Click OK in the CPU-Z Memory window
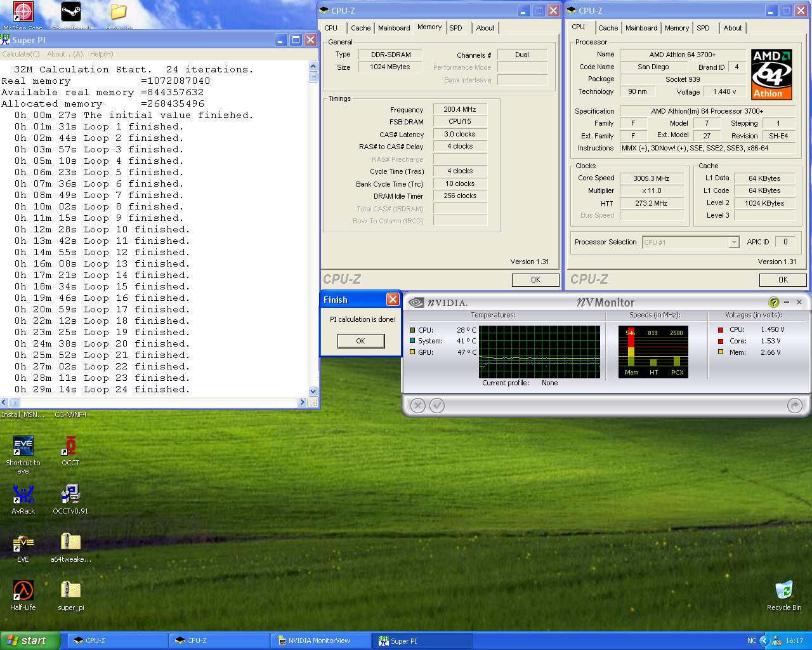Image resolution: width=812 pixels, height=650 pixels. pos(535,280)
